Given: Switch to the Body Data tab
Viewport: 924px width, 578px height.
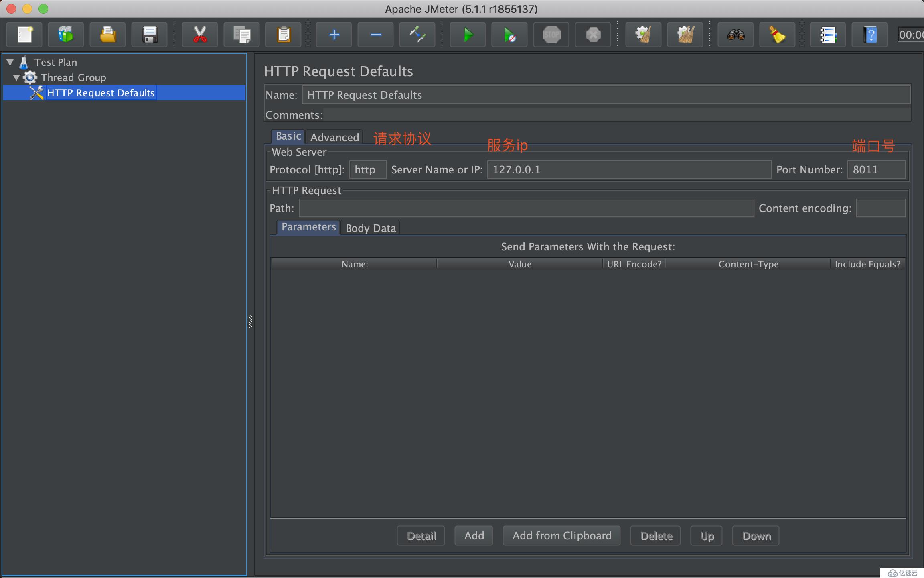Looking at the screenshot, I should point(370,227).
